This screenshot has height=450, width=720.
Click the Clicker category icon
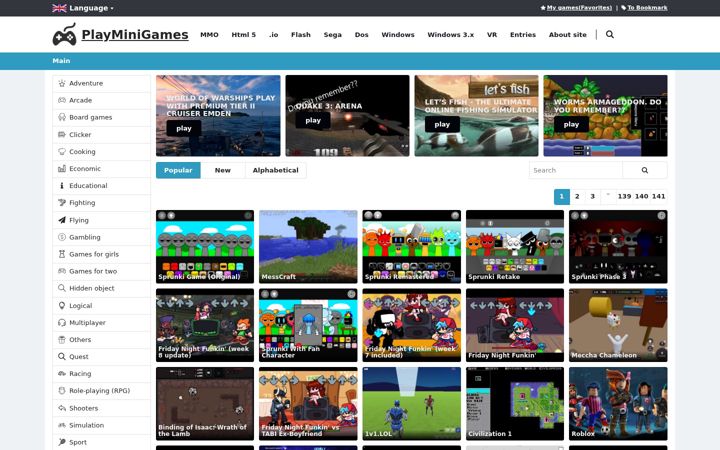(x=62, y=135)
